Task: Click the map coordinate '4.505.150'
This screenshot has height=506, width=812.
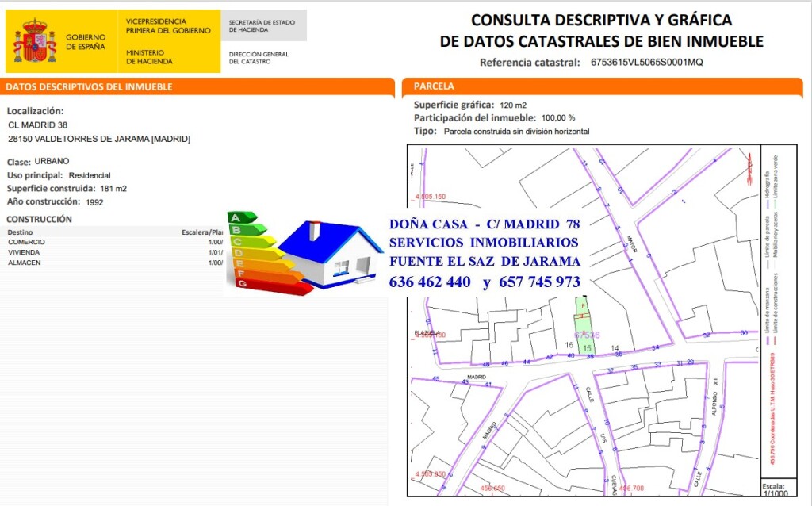Action: [430, 197]
